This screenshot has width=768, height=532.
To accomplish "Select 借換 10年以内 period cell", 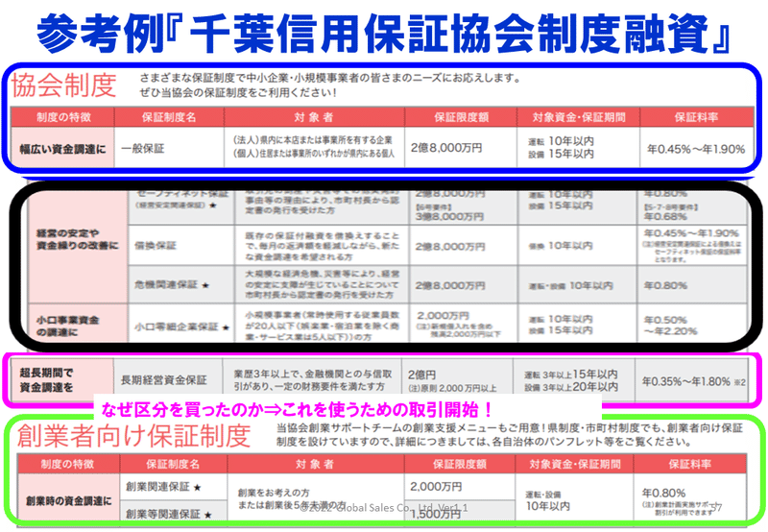I will point(561,246).
